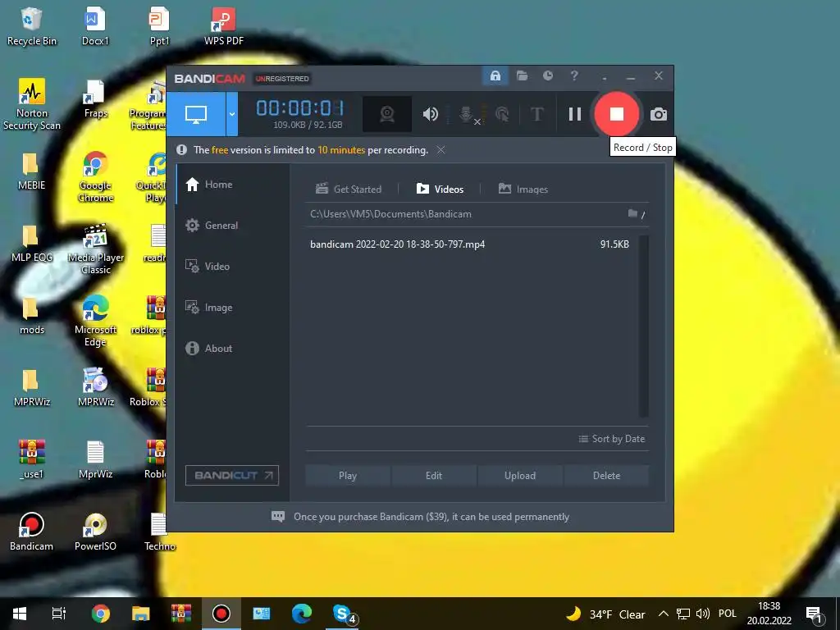Open the Windows Start menu
Image resolution: width=840 pixels, height=630 pixels.
tap(20, 614)
